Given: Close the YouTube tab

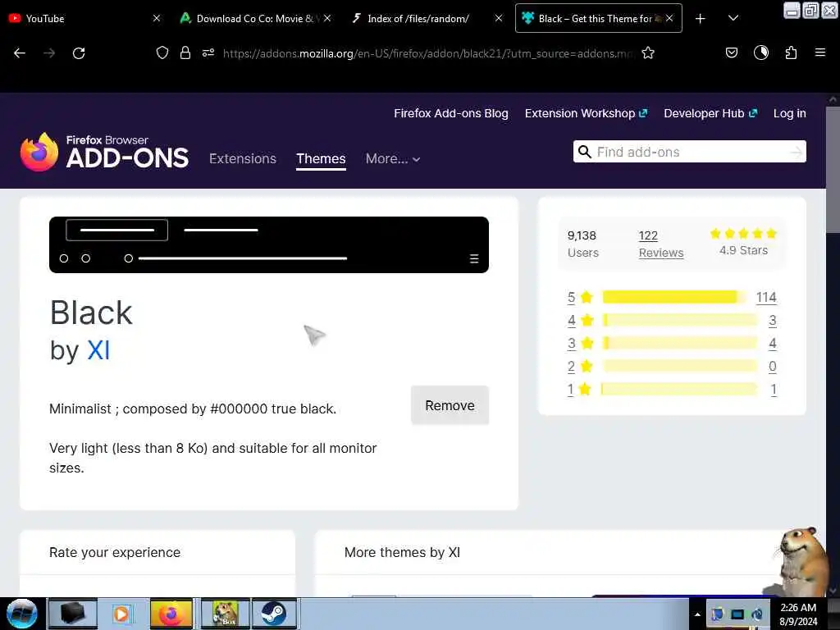Looking at the screenshot, I should click(157, 18).
